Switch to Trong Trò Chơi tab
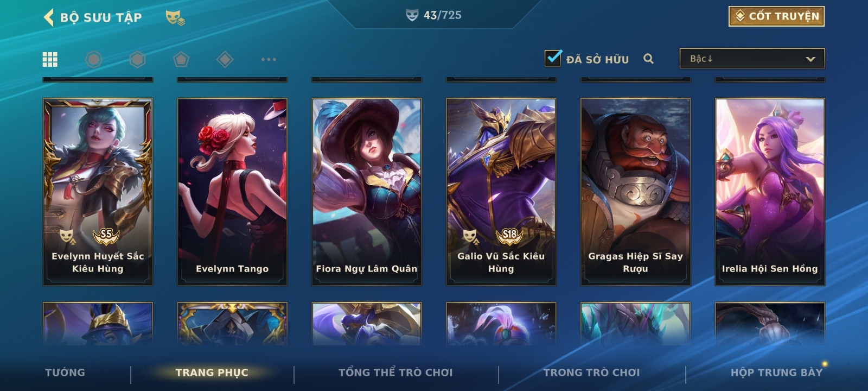 [x=591, y=373]
